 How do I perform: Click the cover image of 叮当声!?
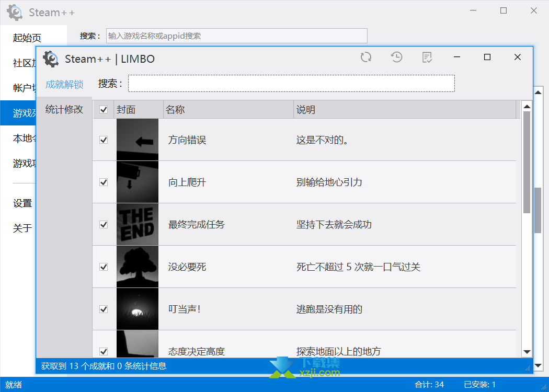tap(137, 309)
